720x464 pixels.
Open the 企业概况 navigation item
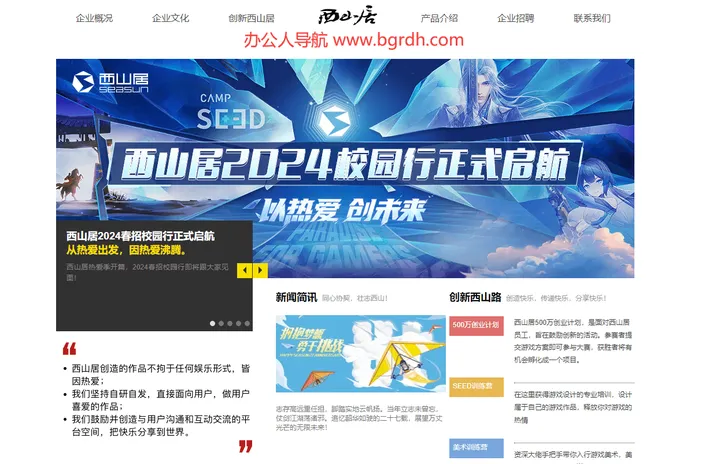pyautogui.click(x=94, y=18)
